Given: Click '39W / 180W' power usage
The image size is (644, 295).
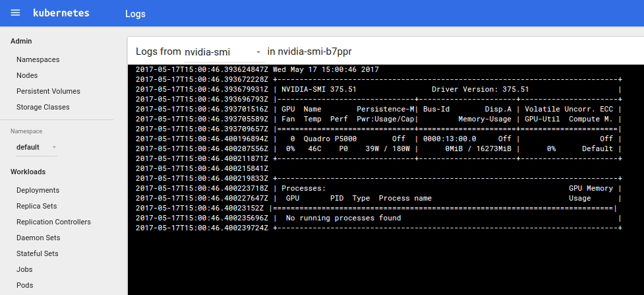Looking at the screenshot, I should pos(388,148).
